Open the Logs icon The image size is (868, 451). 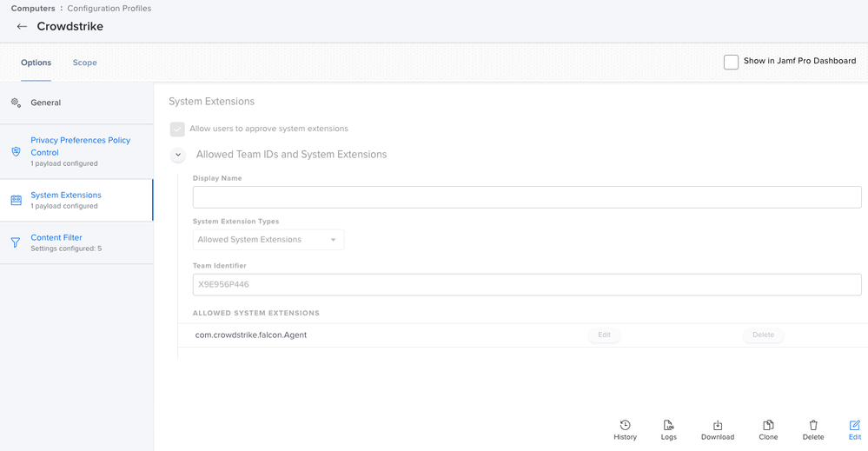click(669, 425)
